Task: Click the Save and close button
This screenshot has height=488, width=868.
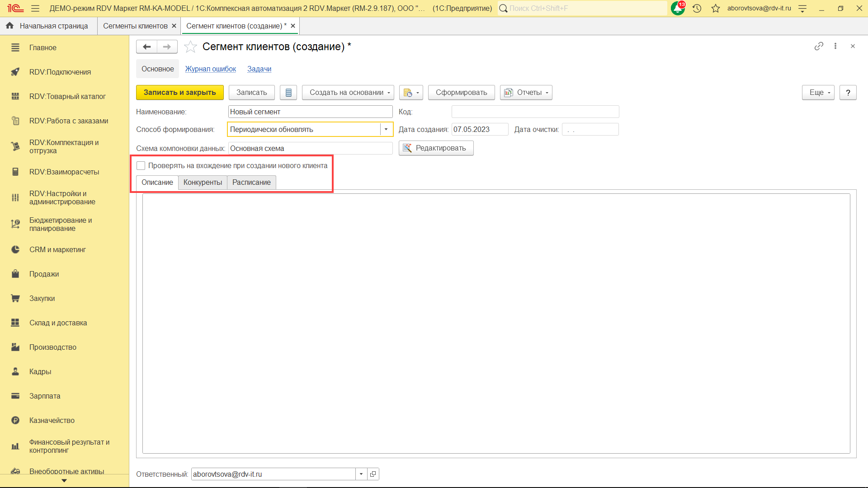Action: (179, 93)
